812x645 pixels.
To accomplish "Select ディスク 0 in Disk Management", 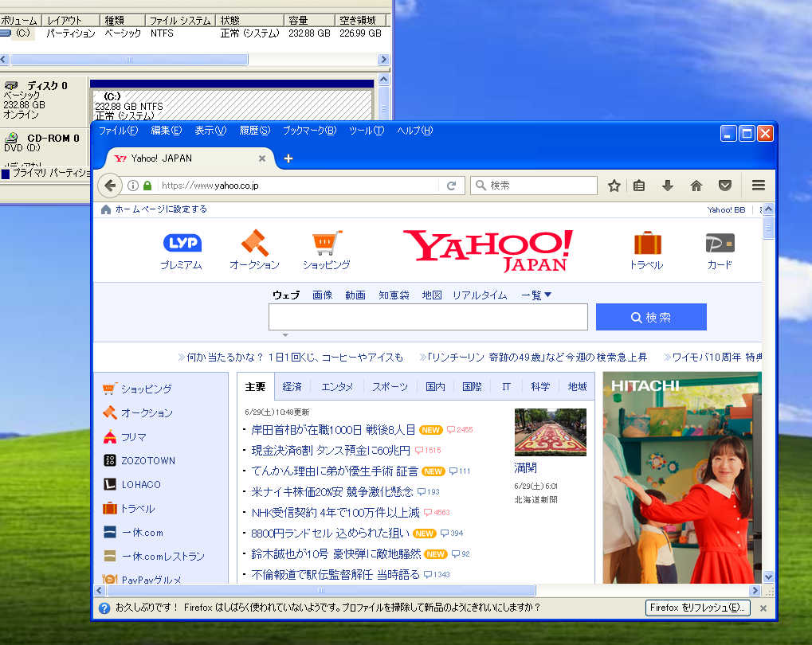I will [x=44, y=100].
